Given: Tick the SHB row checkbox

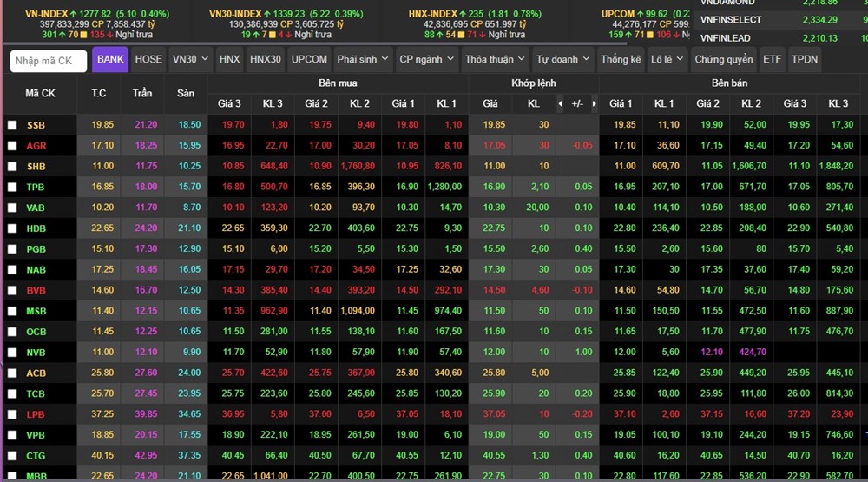Looking at the screenshot, I should (12, 166).
